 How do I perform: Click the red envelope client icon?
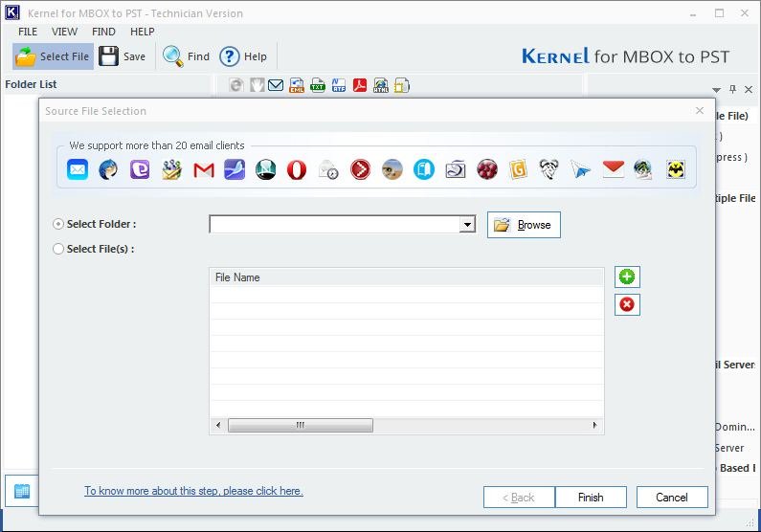613,169
